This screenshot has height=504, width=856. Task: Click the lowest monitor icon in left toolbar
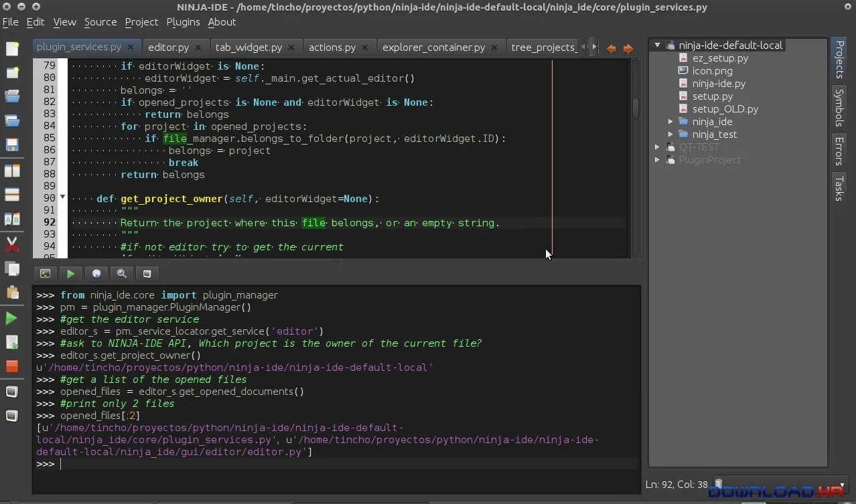click(x=12, y=416)
